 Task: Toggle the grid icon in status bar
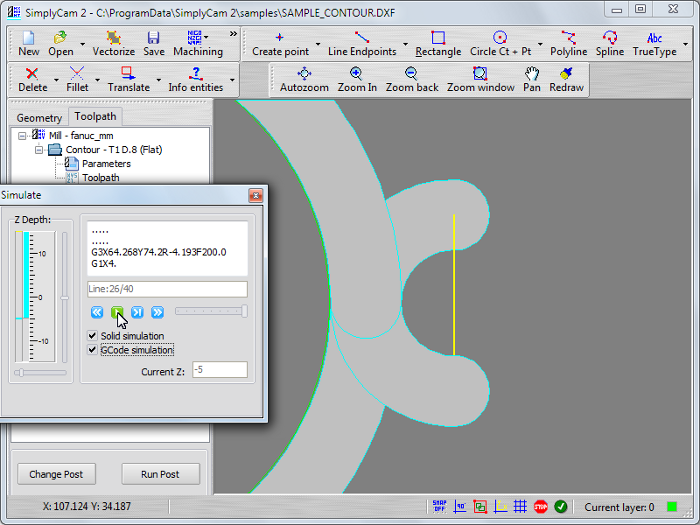click(x=520, y=507)
